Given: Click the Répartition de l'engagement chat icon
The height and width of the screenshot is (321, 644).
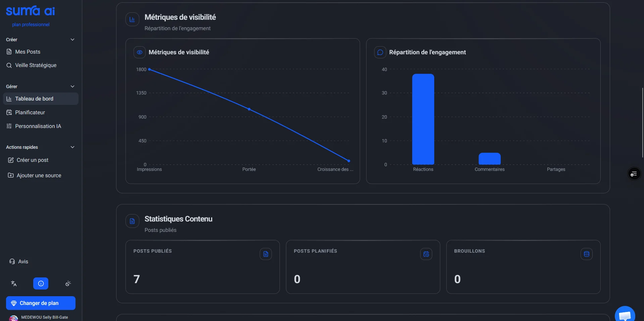Looking at the screenshot, I should click(x=380, y=52).
